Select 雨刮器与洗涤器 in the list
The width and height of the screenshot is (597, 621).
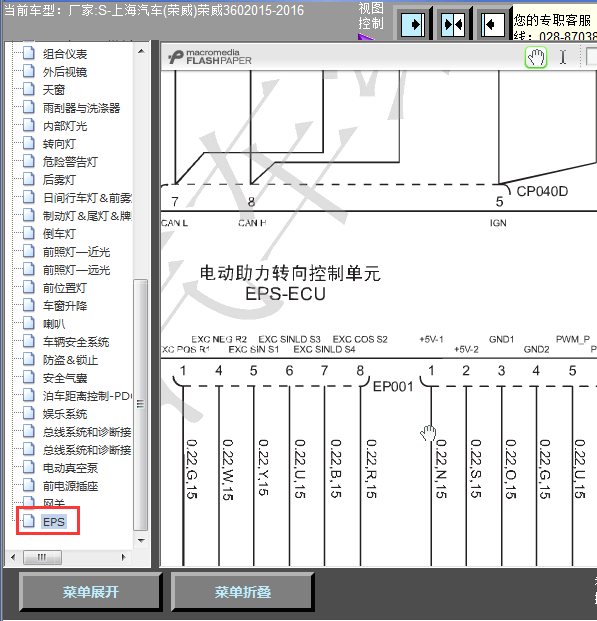(x=81, y=108)
